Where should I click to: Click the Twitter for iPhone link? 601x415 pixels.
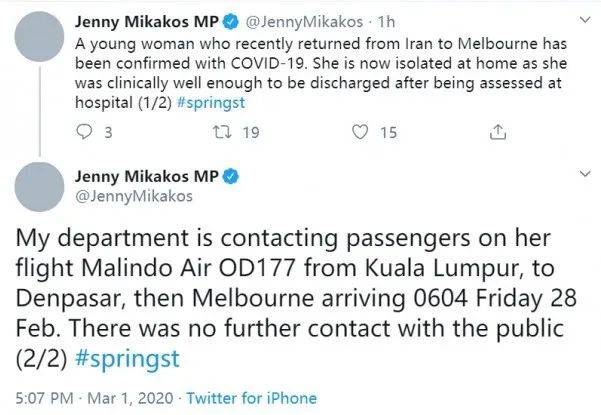click(x=252, y=398)
